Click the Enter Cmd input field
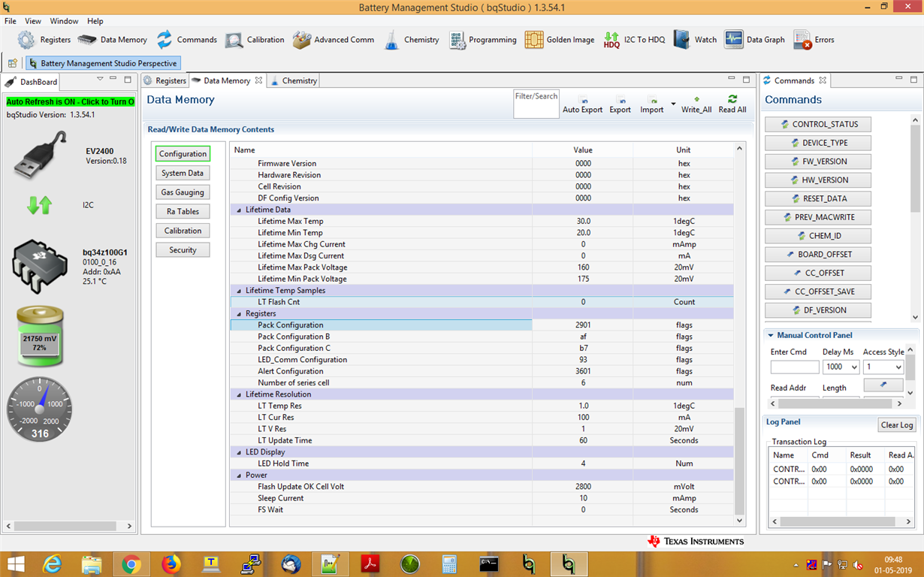Image resolution: width=924 pixels, height=577 pixels. pos(795,367)
